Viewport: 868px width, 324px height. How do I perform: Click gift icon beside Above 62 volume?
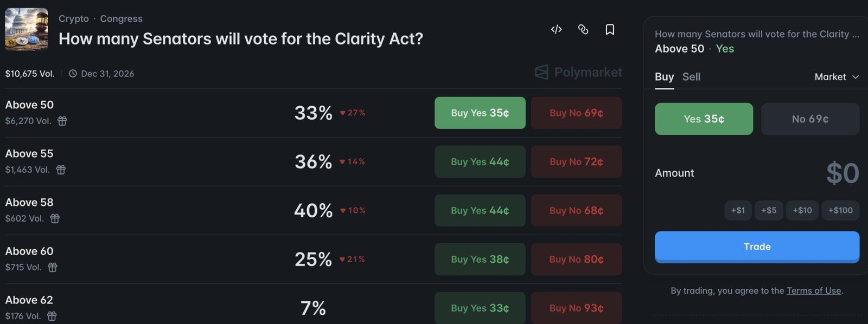point(52,316)
